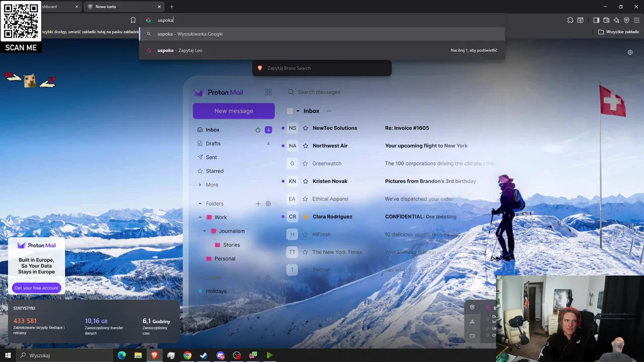
Task: Focus the Zapytaj Brave Search box
Action: pos(322,68)
